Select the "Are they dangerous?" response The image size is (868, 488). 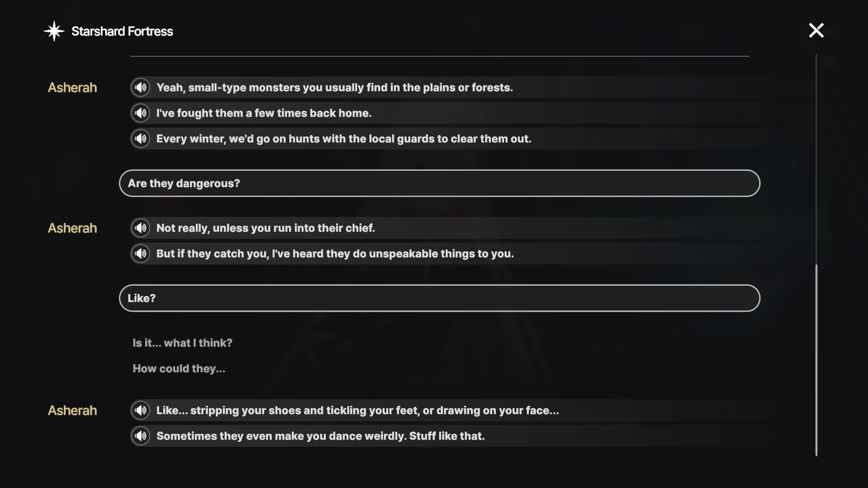click(439, 183)
